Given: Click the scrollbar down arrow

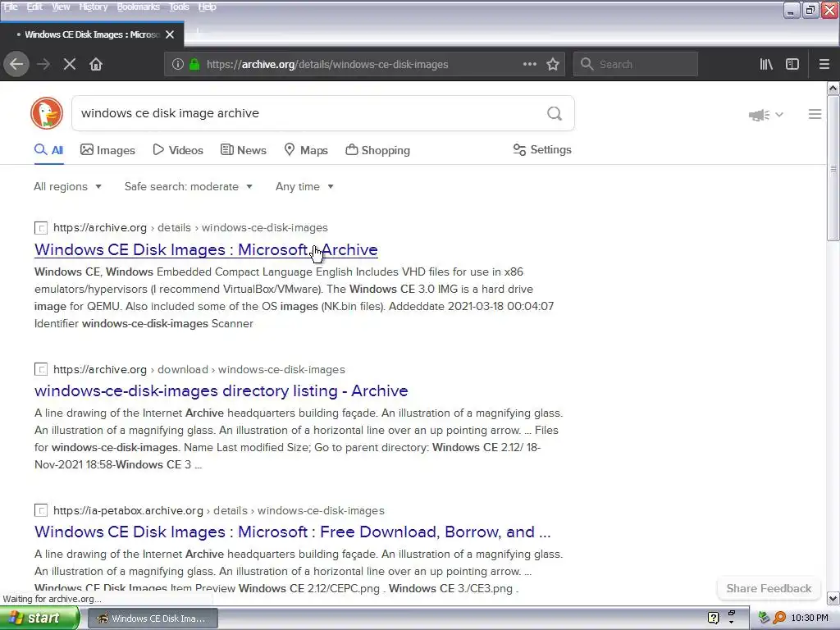Looking at the screenshot, I should pos(833,598).
